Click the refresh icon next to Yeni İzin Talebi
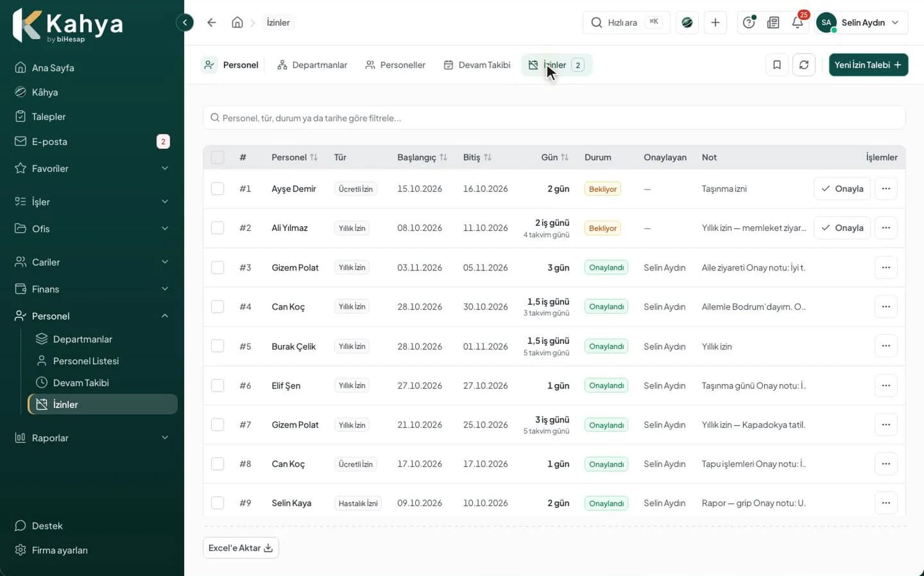This screenshot has width=924, height=576. pos(803,65)
